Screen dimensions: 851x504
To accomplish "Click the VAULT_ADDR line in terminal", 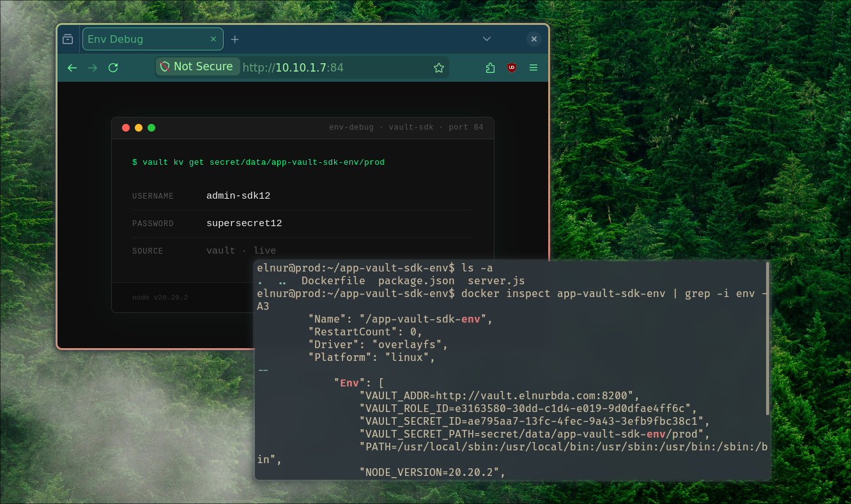I will (500, 396).
